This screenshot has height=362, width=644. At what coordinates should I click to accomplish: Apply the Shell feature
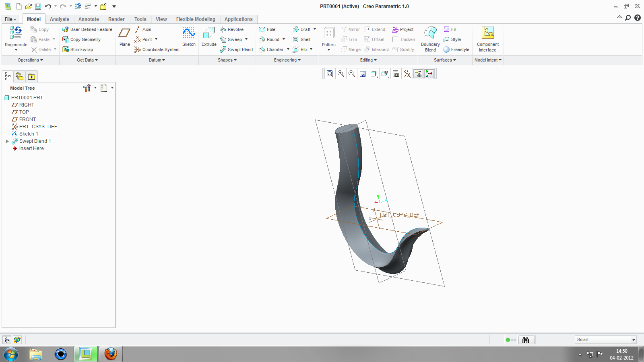pos(301,39)
